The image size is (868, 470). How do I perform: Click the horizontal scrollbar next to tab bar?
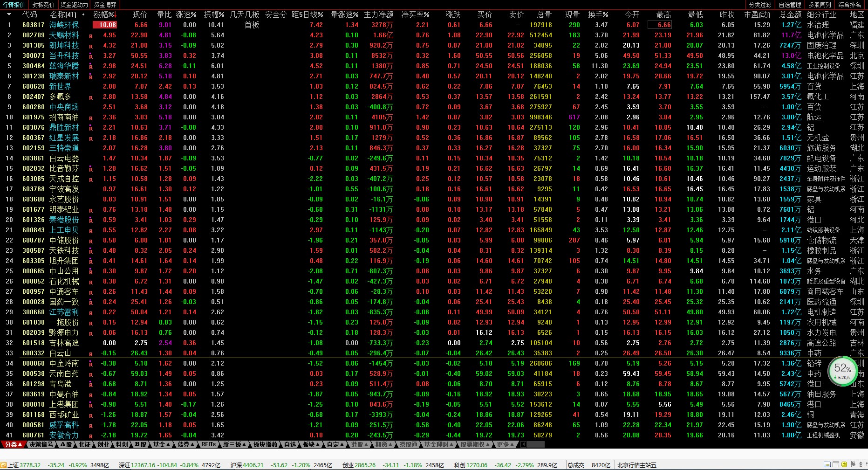tap(535, 444)
